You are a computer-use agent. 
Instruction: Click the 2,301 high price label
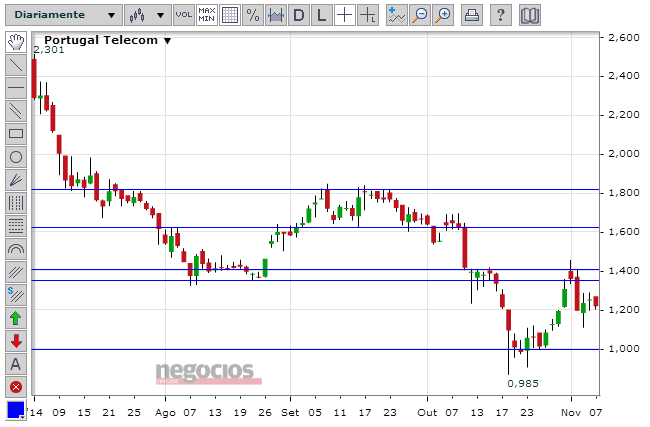49,50
